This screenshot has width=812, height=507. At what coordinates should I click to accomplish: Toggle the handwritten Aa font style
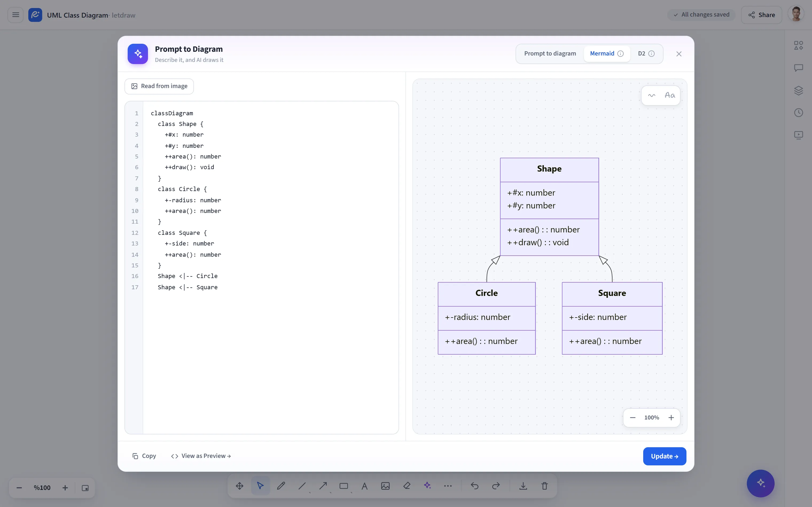(x=670, y=96)
